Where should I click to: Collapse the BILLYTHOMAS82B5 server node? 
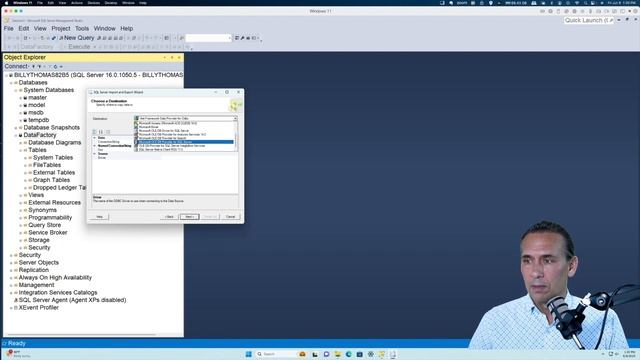7,75
